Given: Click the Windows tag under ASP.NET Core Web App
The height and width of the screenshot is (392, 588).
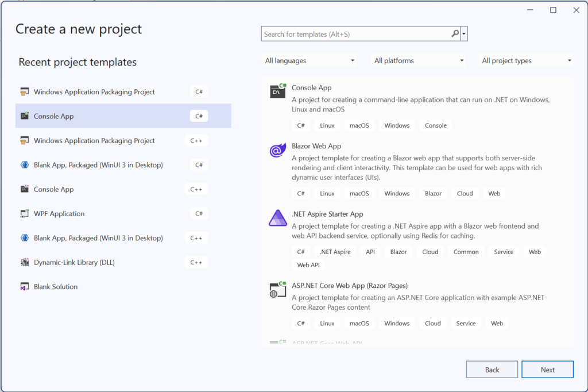Looking at the screenshot, I should (397, 323).
